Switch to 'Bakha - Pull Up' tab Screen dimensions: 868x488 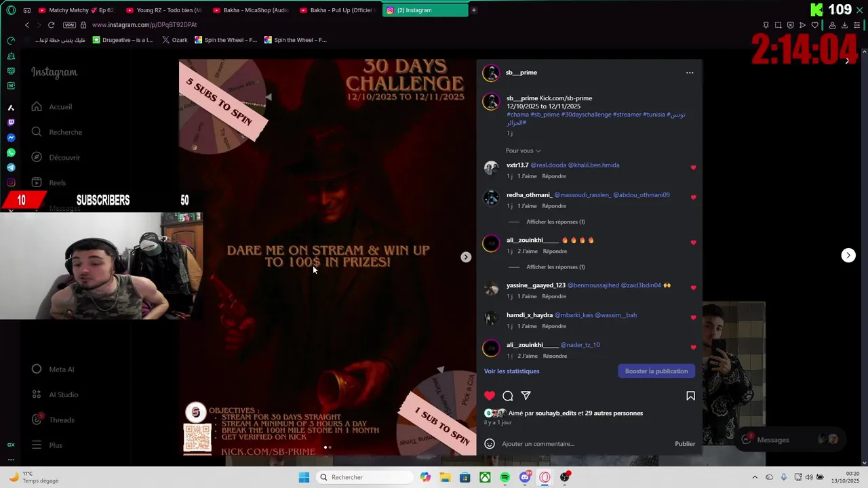point(338,10)
